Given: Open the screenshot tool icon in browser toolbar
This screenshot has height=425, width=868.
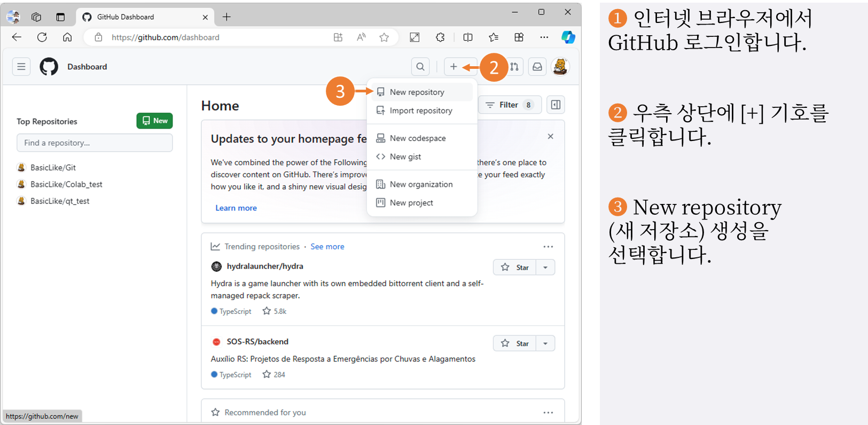Looking at the screenshot, I should coord(415,37).
